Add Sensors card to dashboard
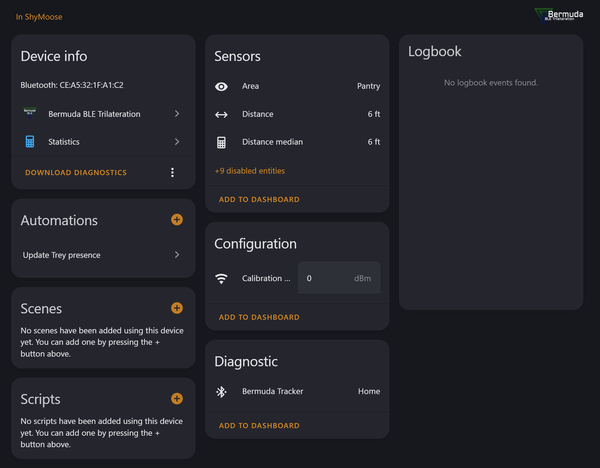 [x=259, y=200]
